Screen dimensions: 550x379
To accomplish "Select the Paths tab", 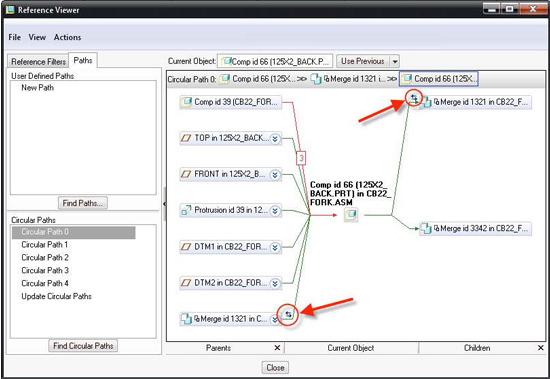I will [83, 60].
